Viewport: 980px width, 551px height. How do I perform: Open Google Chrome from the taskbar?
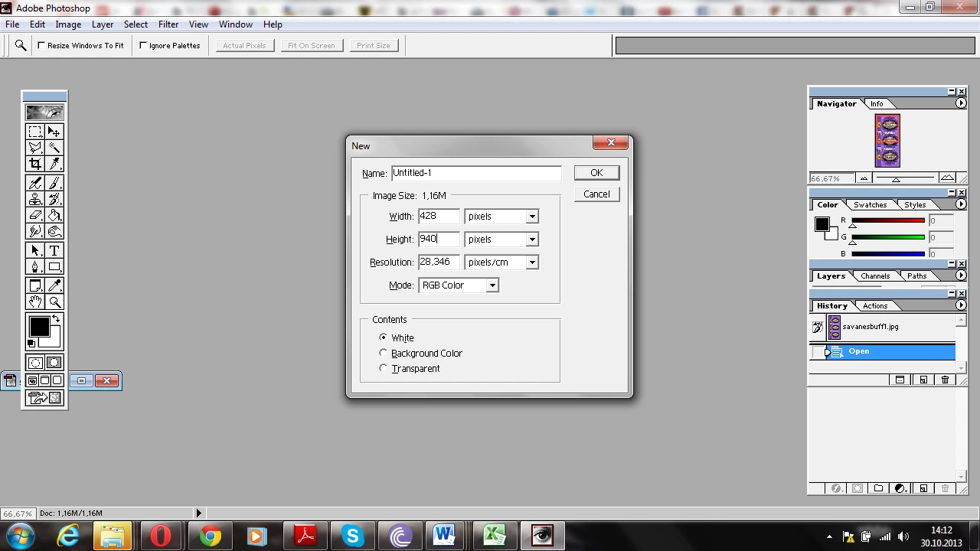(x=210, y=536)
